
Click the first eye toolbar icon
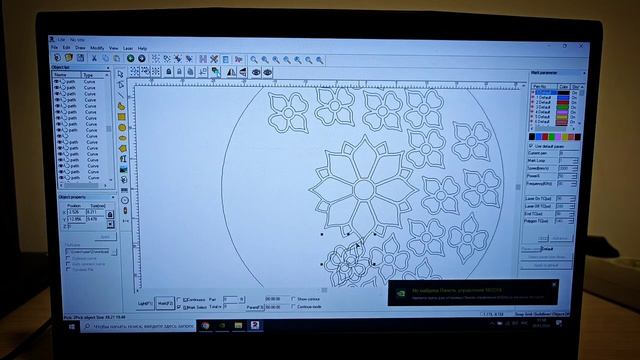coord(256,73)
